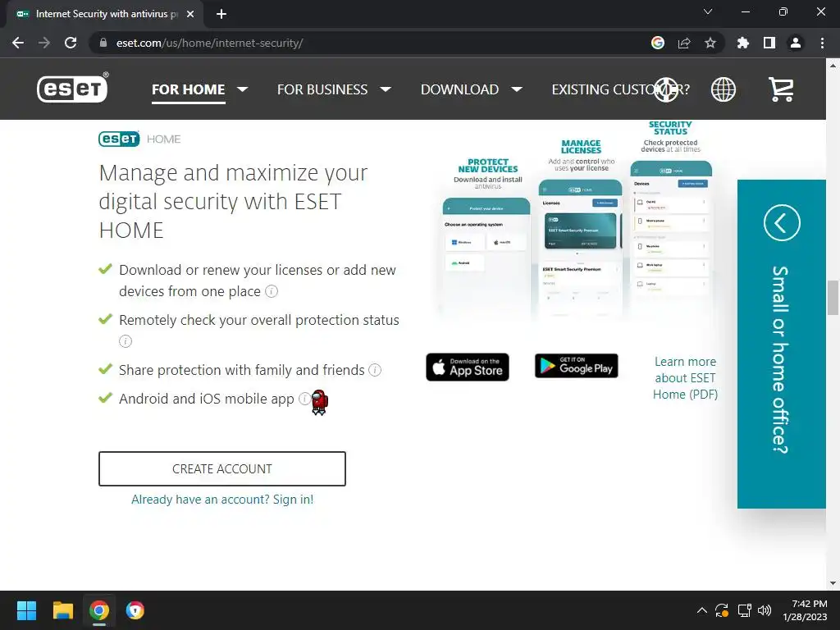The height and width of the screenshot is (630, 840).
Task: Click the ESET logo in header
Action: click(72, 88)
